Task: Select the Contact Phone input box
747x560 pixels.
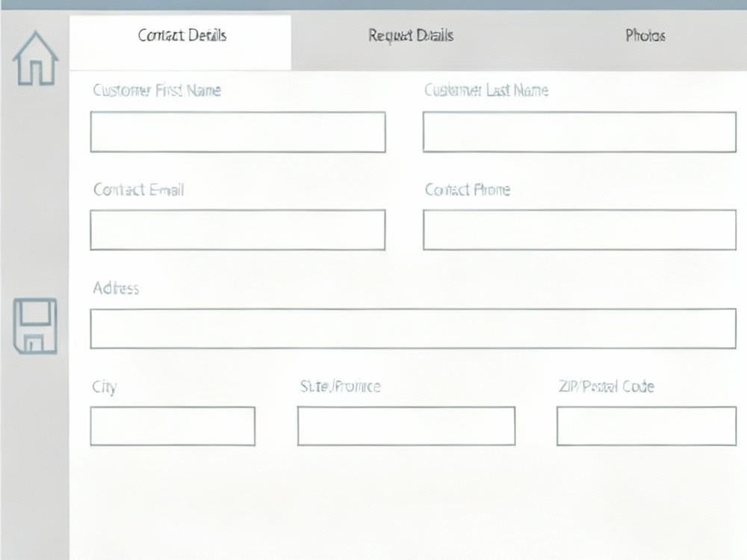Action: (x=580, y=229)
